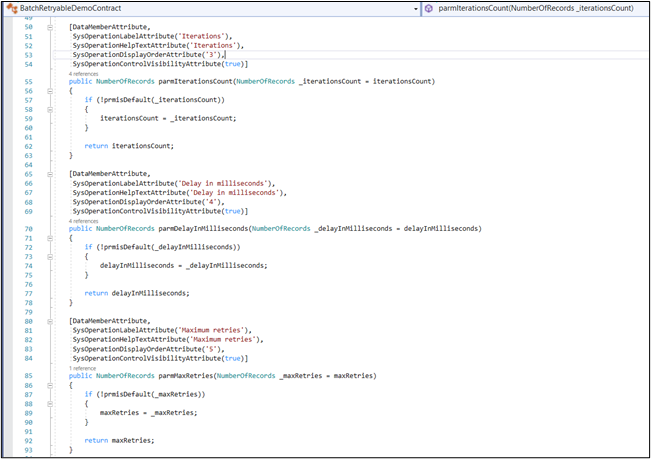Open '4 references' above parmIterationsCount
This screenshot has width=651, height=459.
click(x=83, y=74)
